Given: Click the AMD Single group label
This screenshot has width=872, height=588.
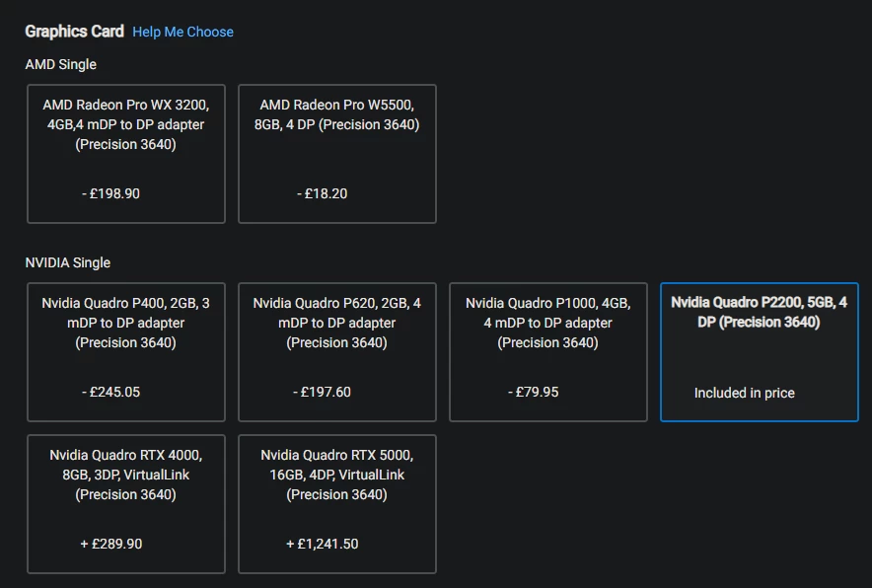Looking at the screenshot, I should click(x=60, y=64).
